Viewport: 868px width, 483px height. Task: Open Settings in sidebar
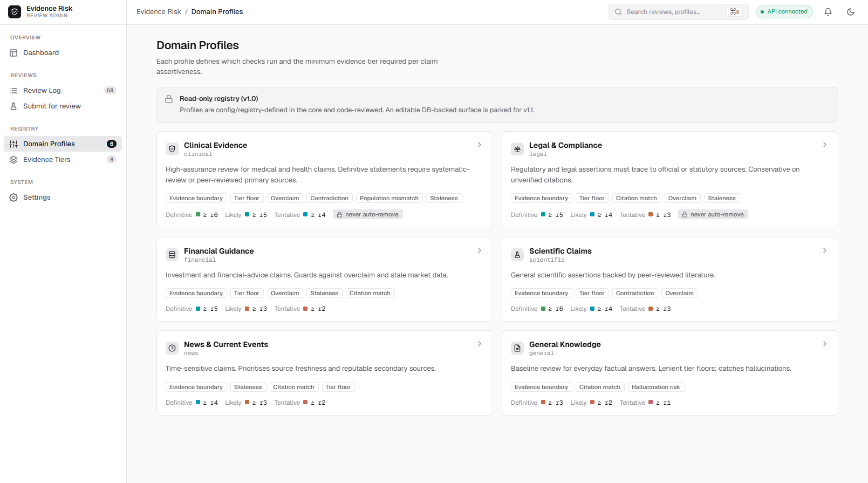63,198
